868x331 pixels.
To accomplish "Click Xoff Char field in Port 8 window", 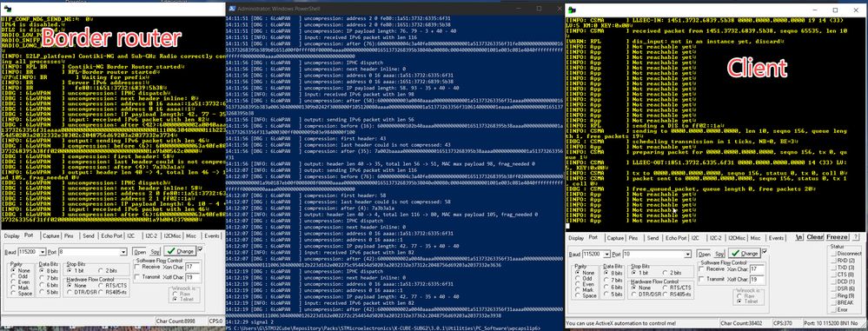I will pyautogui.click(x=193, y=277).
